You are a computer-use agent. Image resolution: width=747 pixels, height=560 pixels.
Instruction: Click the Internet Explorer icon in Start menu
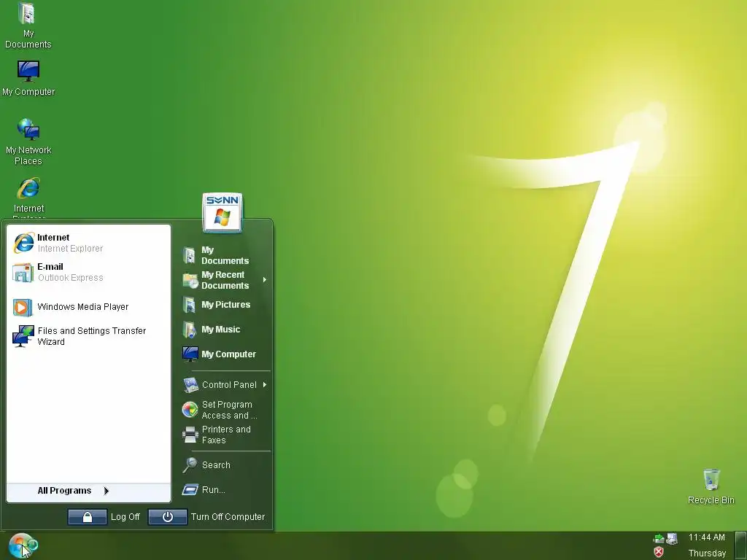pyautogui.click(x=23, y=243)
